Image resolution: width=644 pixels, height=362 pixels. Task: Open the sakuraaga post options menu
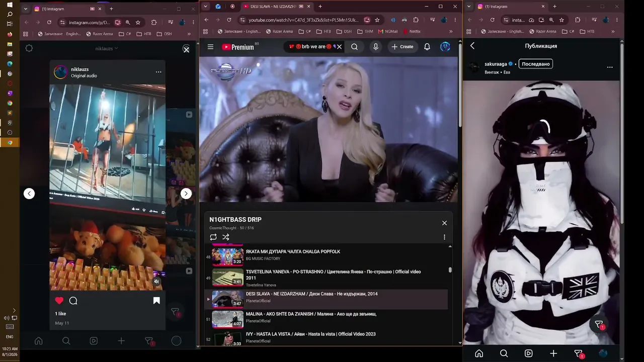pos(610,67)
